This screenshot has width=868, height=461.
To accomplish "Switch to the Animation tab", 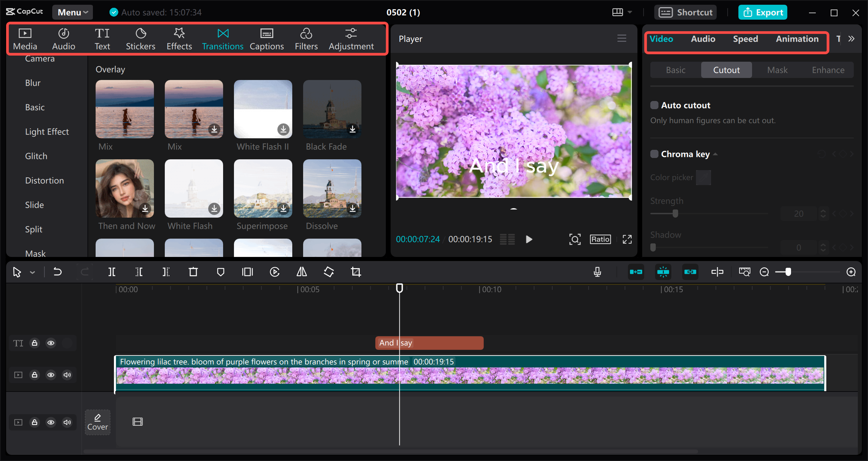I will [797, 39].
